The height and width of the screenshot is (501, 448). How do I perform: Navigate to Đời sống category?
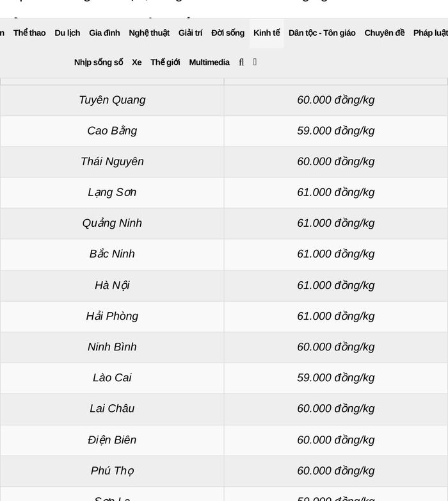[x=228, y=33]
